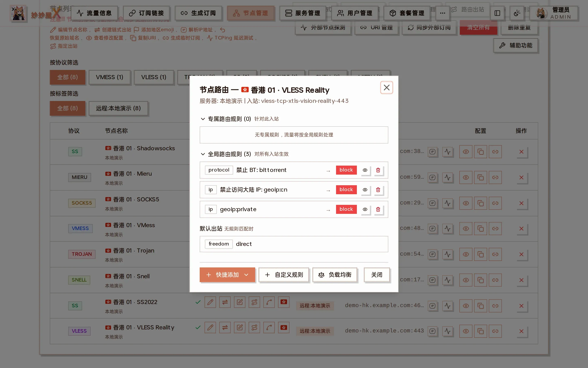The image size is (588, 368).
Task: Delete the SS2022 node
Action: [x=521, y=306]
